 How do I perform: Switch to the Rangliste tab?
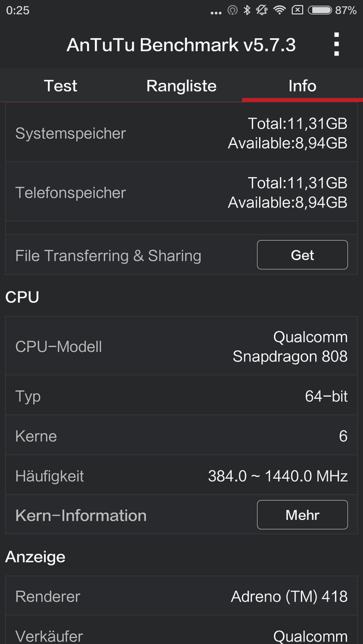click(x=181, y=86)
